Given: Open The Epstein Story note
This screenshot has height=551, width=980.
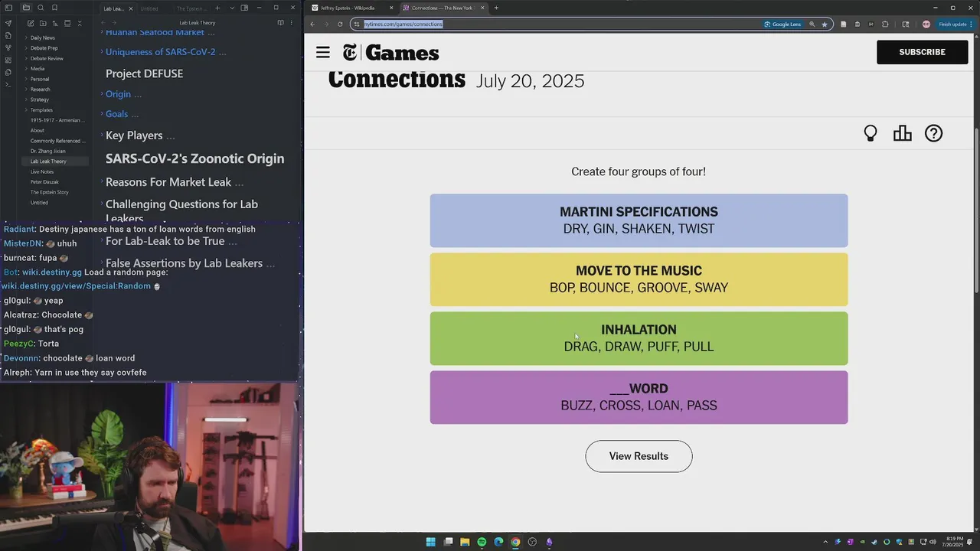Looking at the screenshot, I should pos(49,192).
